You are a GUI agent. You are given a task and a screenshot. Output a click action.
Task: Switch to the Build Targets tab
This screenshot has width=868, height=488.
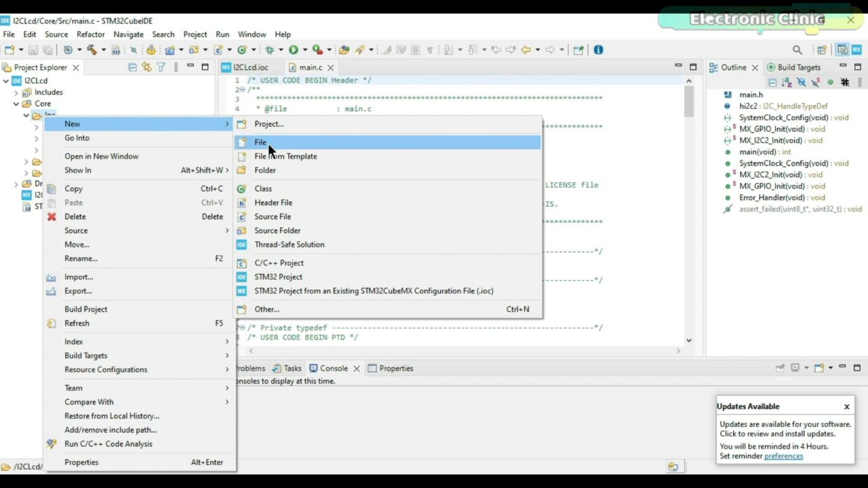tap(793, 67)
